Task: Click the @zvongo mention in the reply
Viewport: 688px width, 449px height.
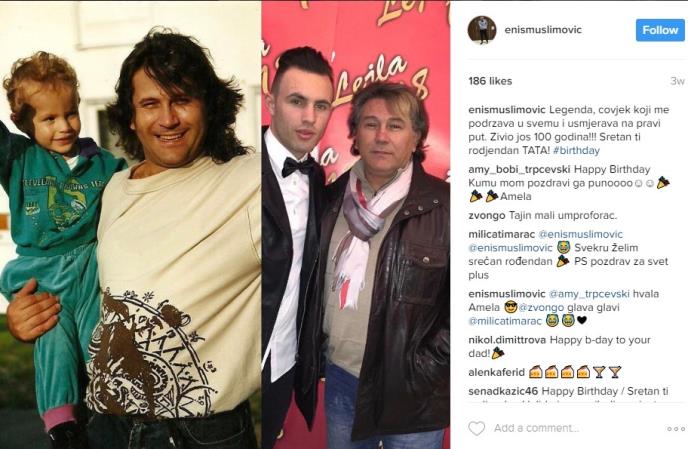Action: pos(541,308)
